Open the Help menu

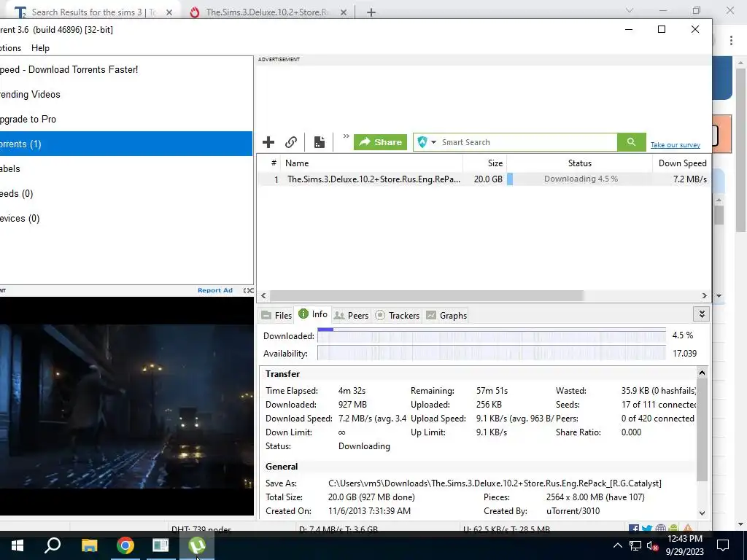[x=41, y=48]
